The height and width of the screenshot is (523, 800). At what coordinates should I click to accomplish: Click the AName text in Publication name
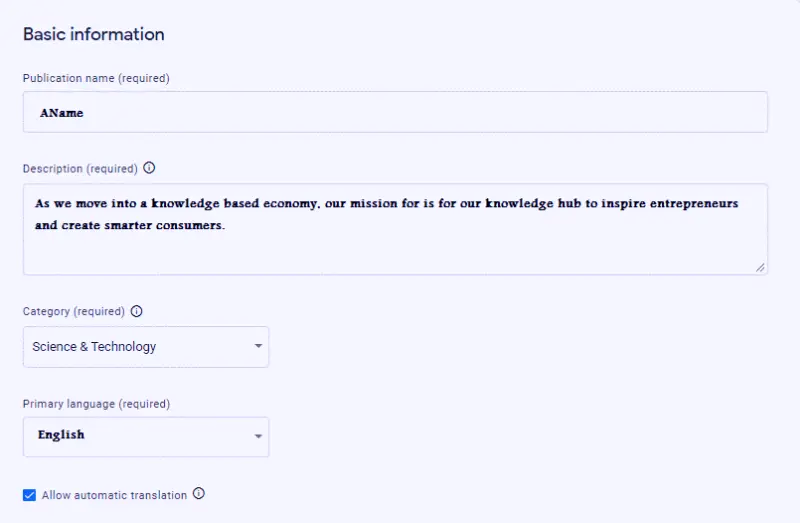point(62,113)
